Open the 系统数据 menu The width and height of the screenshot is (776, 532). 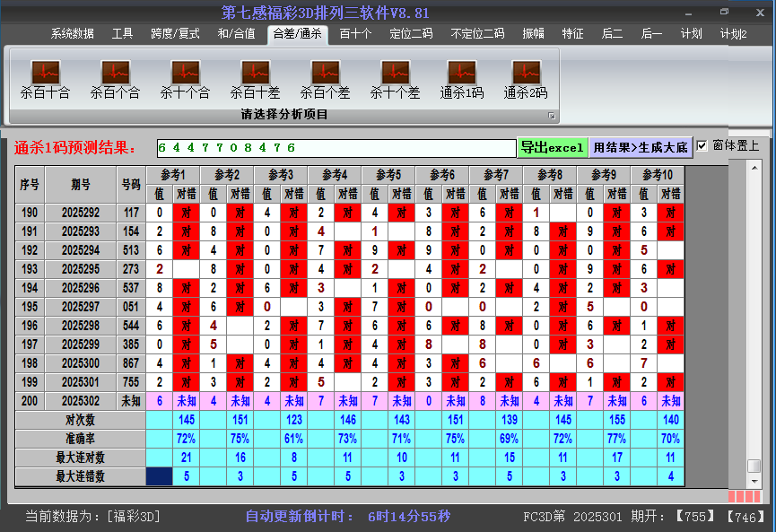click(72, 34)
